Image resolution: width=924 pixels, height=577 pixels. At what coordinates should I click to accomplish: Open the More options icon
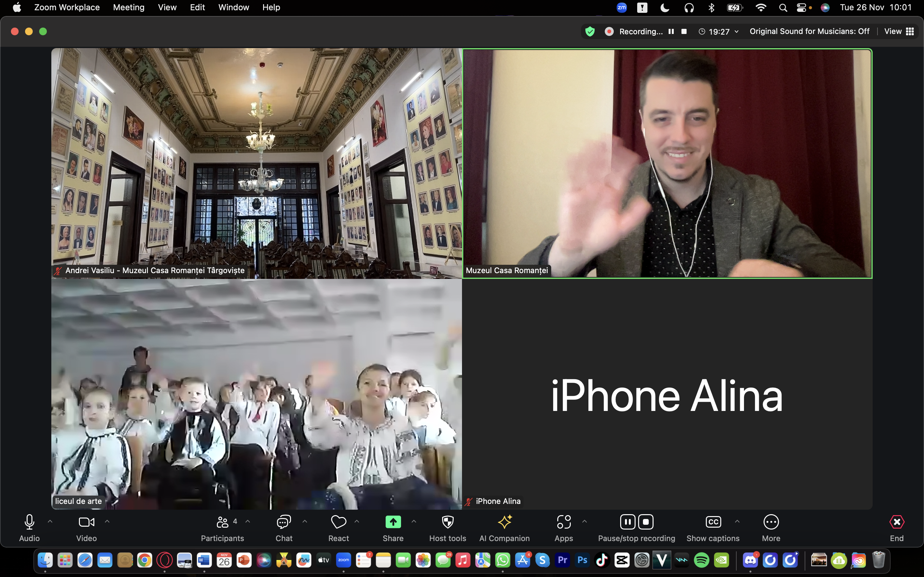pyautogui.click(x=771, y=528)
